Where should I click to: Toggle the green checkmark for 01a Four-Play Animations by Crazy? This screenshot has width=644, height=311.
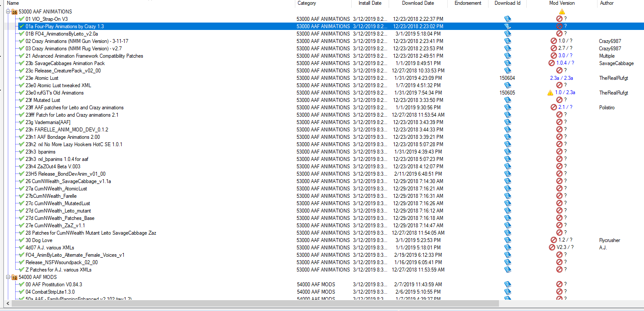pos(22,26)
